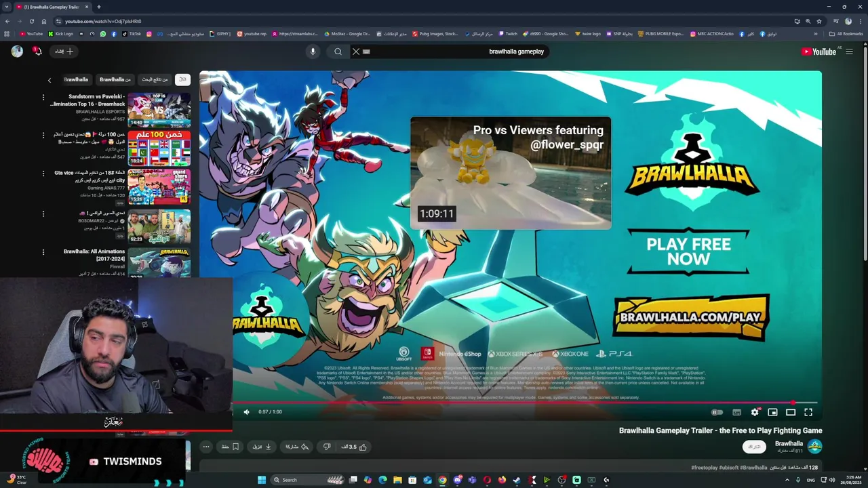Screen dimensions: 868x488
Task: Click the 'BRAWLHALLA ESPORTS' channel text
Action: pyautogui.click(x=100, y=112)
